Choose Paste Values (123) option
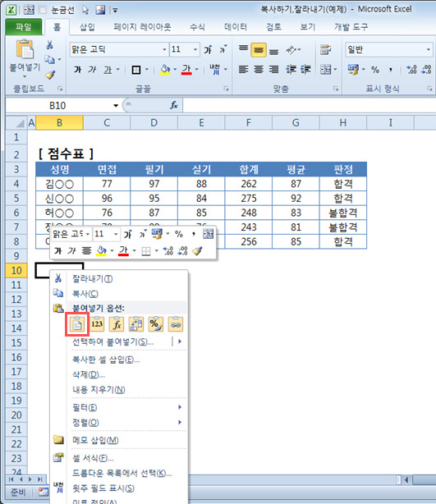 [x=97, y=324]
